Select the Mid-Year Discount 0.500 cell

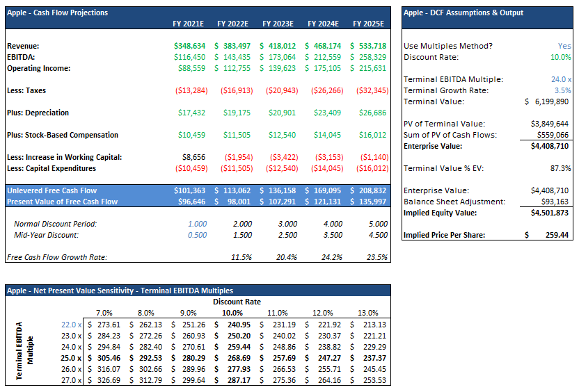click(x=197, y=235)
